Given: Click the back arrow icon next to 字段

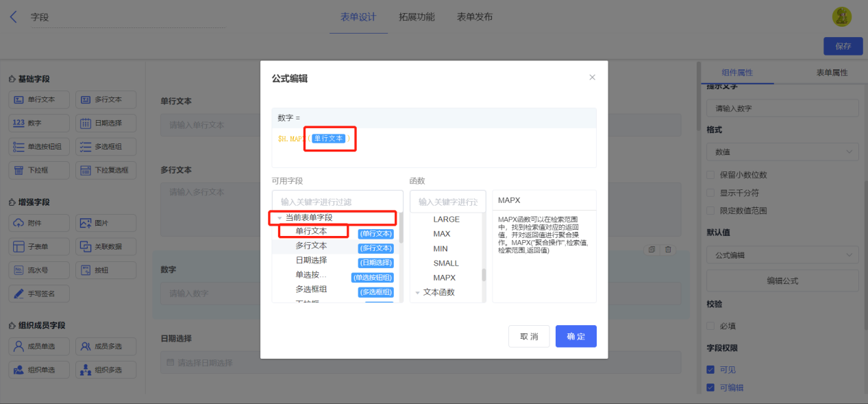Looking at the screenshot, I should click(14, 17).
